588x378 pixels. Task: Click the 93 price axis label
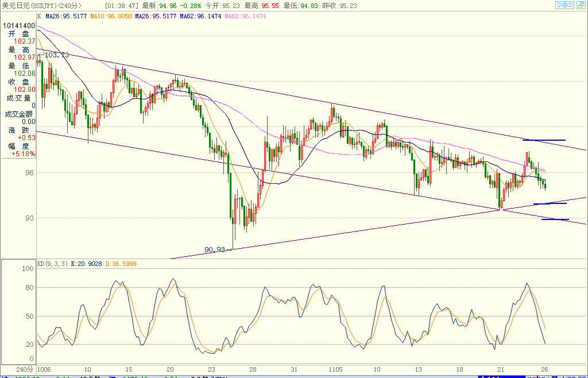pos(30,218)
